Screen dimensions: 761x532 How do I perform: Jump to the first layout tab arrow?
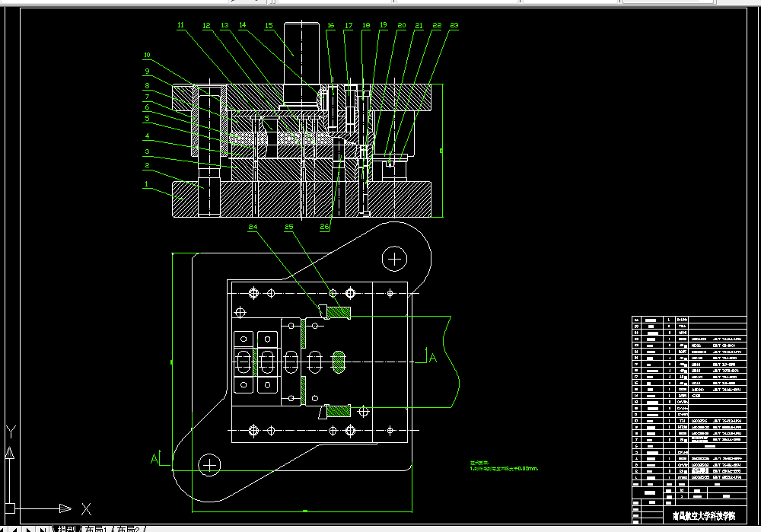pyautogui.click(x=3, y=529)
